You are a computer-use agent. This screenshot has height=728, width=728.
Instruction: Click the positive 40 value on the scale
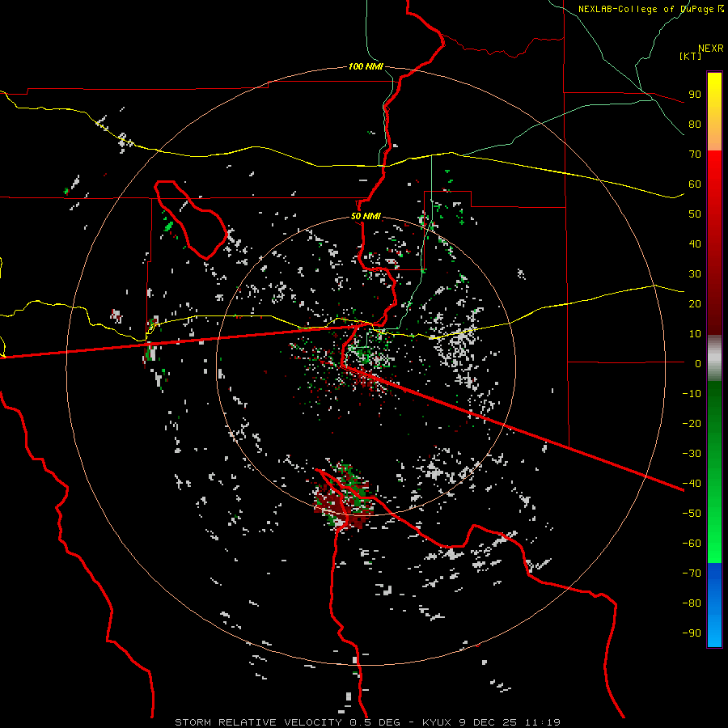point(695,243)
